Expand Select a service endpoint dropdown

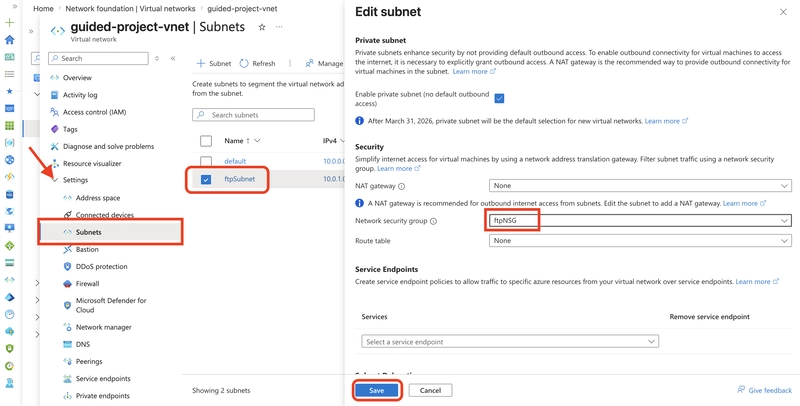510,341
